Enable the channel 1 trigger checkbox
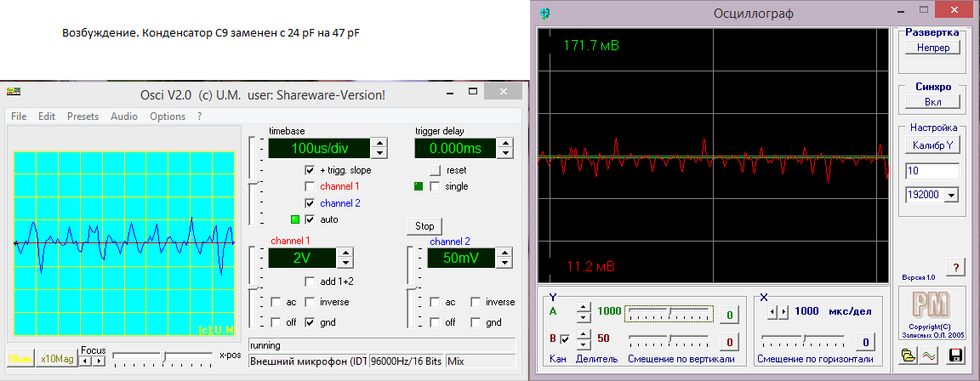The width and height of the screenshot is (980, 381). [x=311, y=186]
